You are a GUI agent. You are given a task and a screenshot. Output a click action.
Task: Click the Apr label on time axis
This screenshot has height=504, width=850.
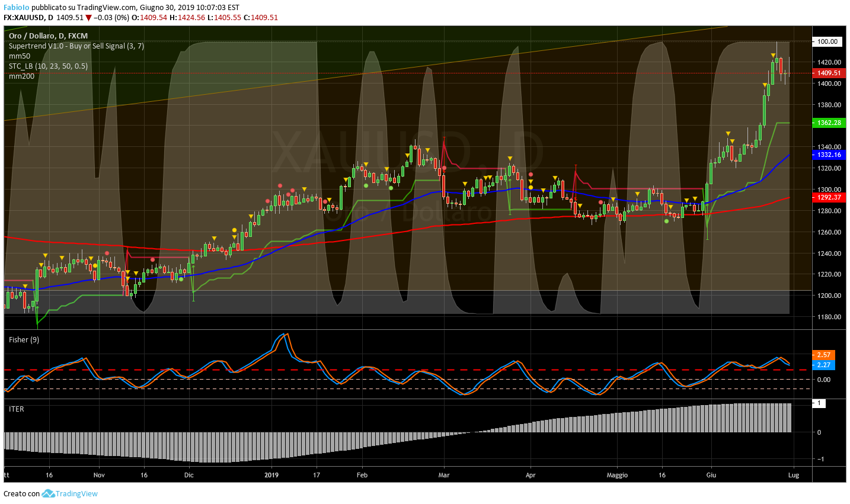[x=531, y=475]
